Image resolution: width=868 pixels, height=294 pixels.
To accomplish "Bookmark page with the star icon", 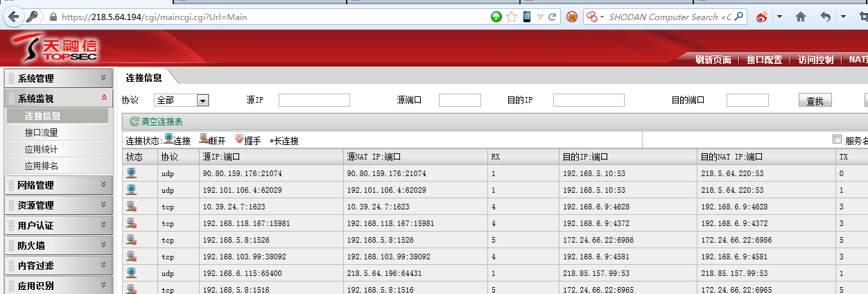I will (512, 17).
